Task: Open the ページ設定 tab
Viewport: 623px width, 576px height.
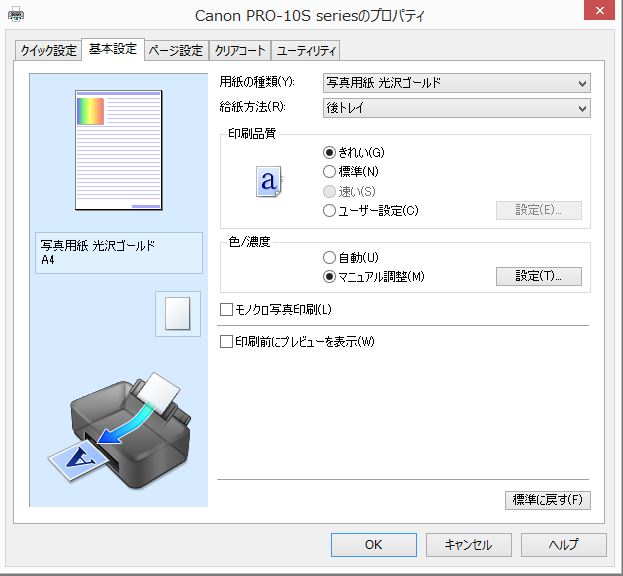Action: coord(176,50)
